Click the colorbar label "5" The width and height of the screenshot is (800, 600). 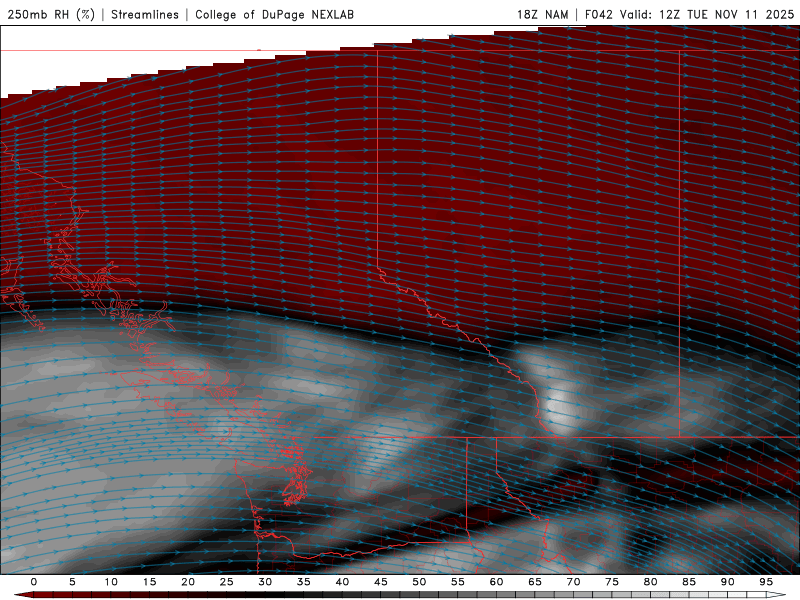point(72,582)
